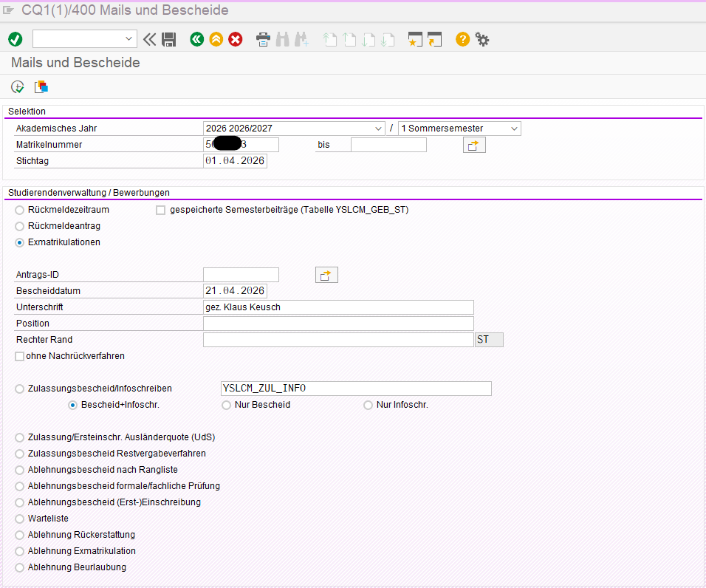Click the Unterschrift field with Klaus Keusch
The width and height of the screenshot is (706, 588).
(x=338, y=307)
